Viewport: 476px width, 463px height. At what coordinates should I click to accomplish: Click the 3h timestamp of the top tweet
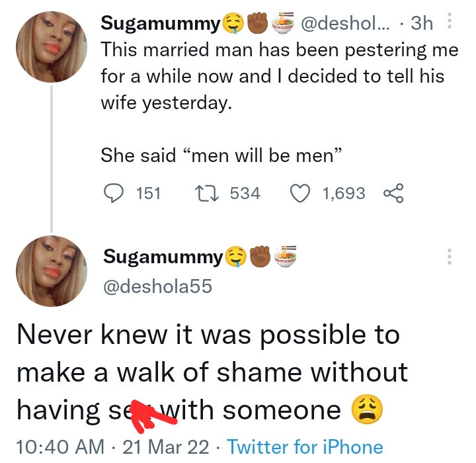point(422,24)
